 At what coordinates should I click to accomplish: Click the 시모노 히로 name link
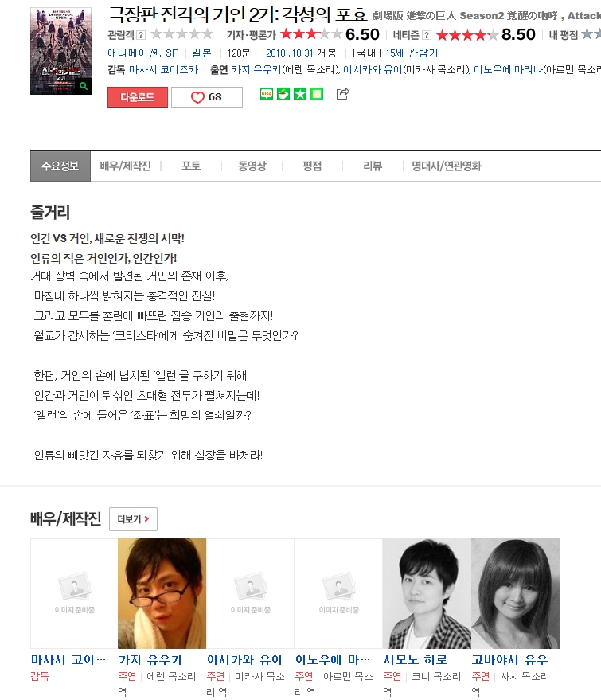coord(416,660)
